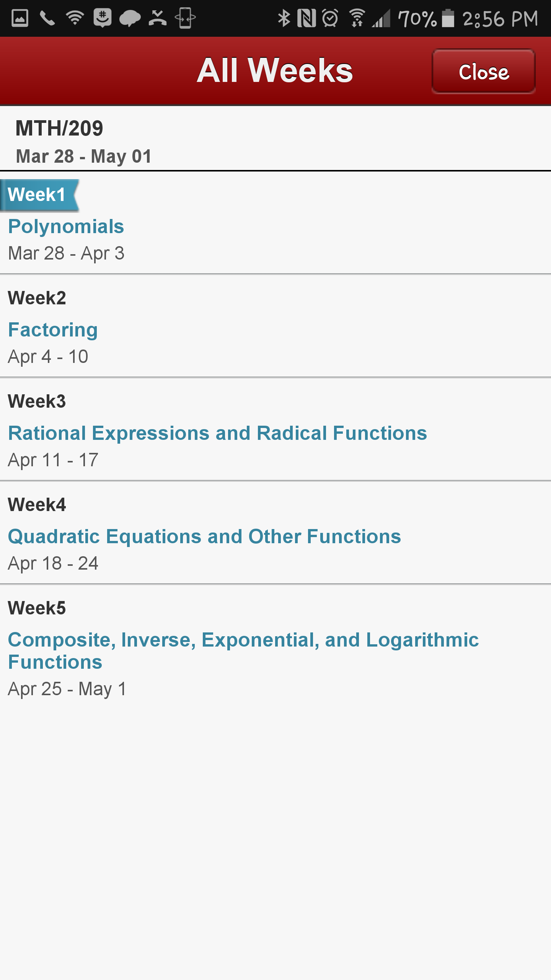Open Quadratic Equations and Other Functions

tap(204, 536)
